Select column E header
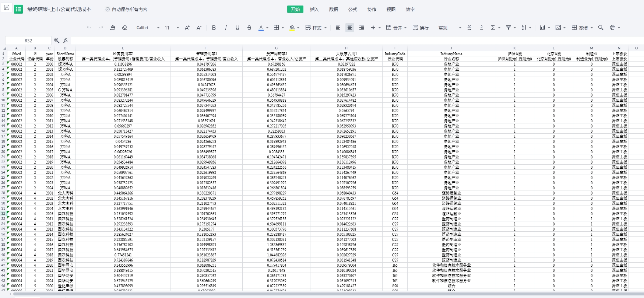 click(x=123, y=48)
